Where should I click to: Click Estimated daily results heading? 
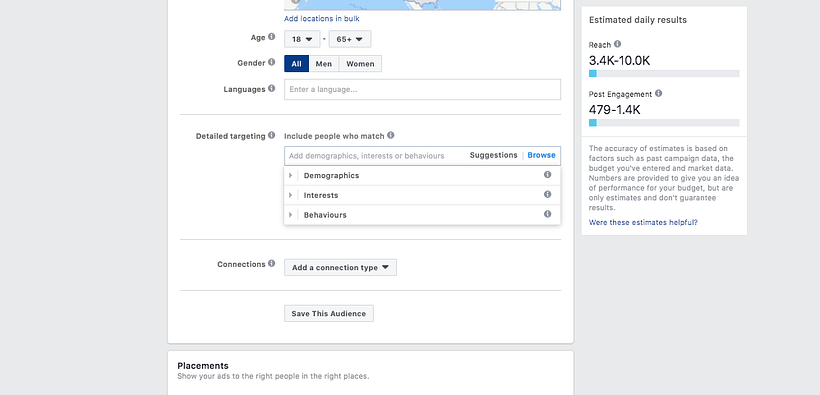point(638,20)
